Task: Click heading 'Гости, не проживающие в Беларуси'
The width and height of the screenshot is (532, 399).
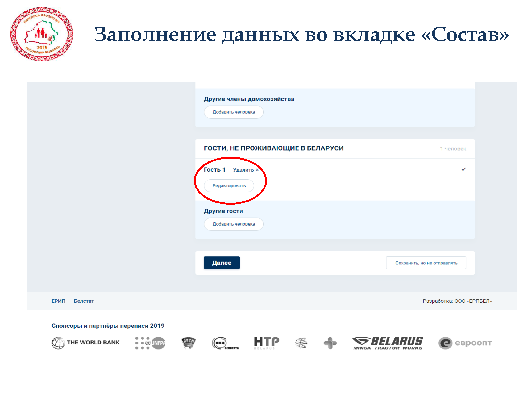Action: (x=274, y=148)
